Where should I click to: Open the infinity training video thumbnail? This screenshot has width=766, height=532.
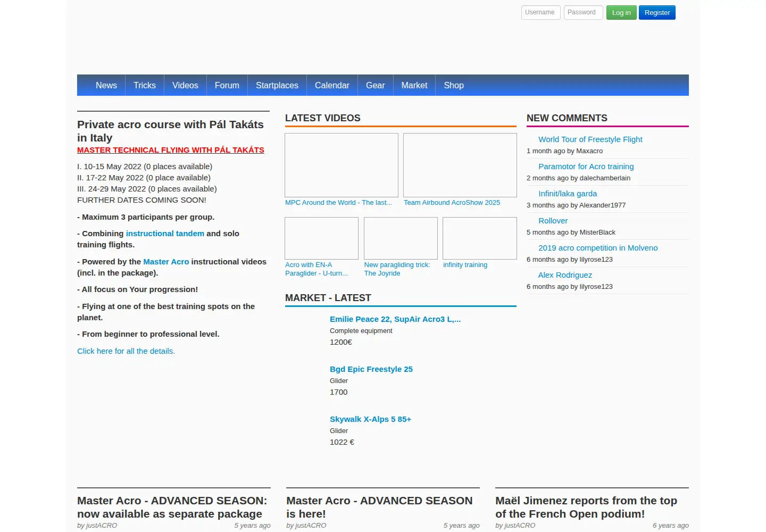[480, 238]
